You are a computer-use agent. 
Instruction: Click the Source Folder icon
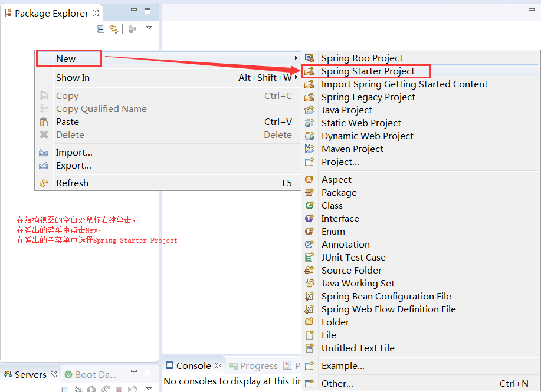point(310,271)
